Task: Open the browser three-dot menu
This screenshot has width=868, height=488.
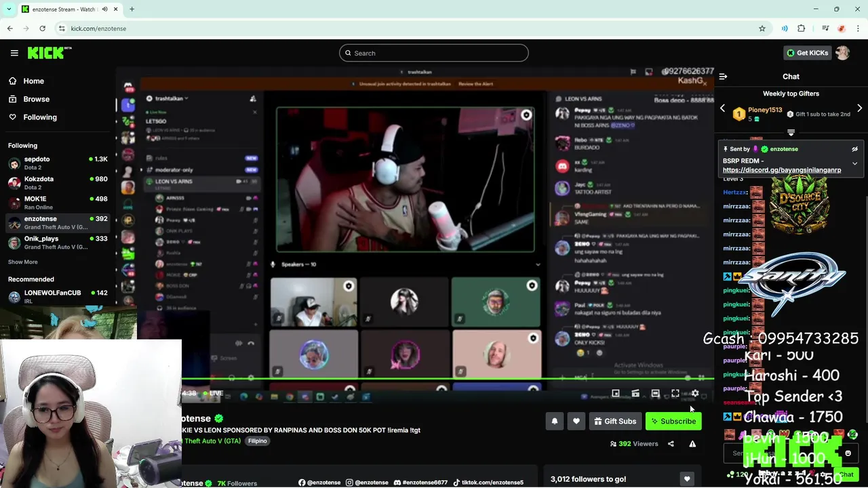Action: coord(858,28)
